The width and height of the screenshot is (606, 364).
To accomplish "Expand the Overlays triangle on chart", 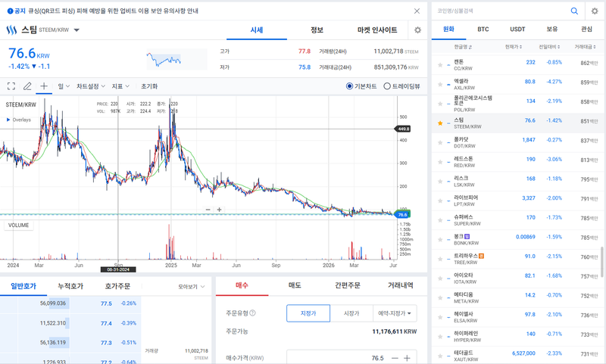I will 8,120.
